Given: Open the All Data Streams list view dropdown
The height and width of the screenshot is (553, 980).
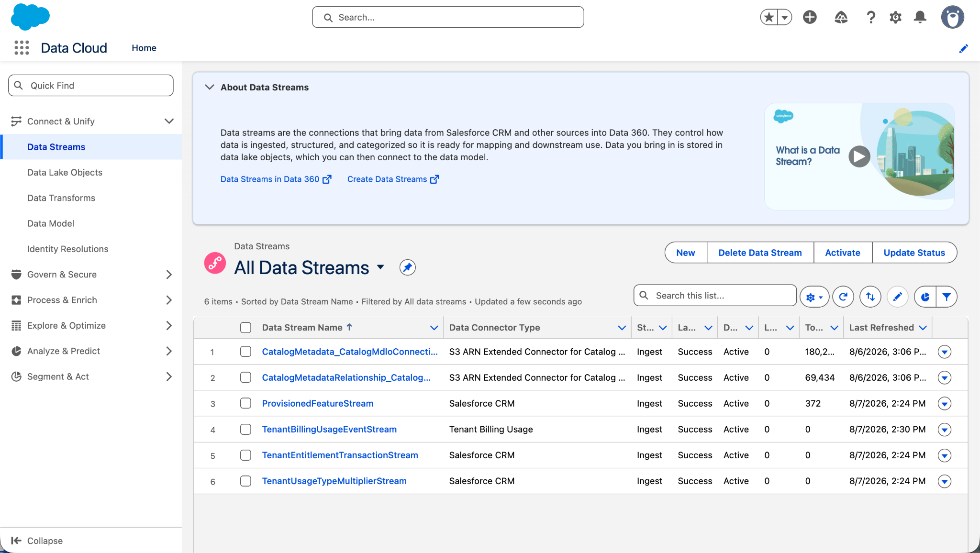Looking at the screenshot, I should (x=380, y=267).
